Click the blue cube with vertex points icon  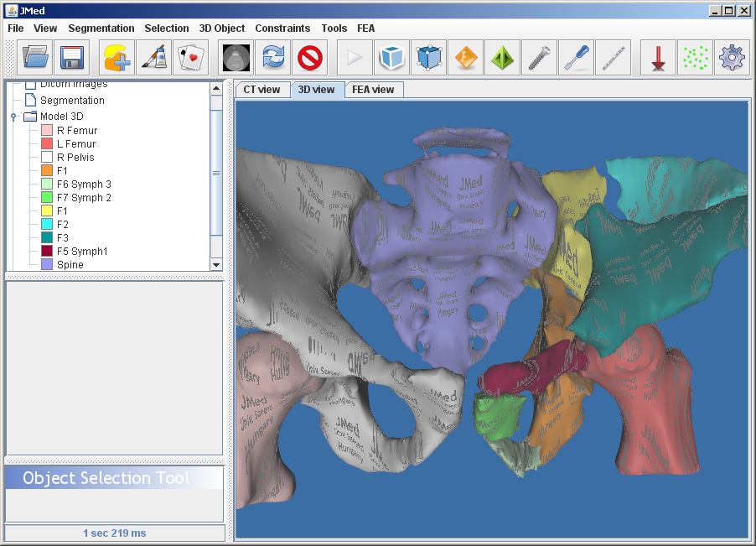coord(428,58)
